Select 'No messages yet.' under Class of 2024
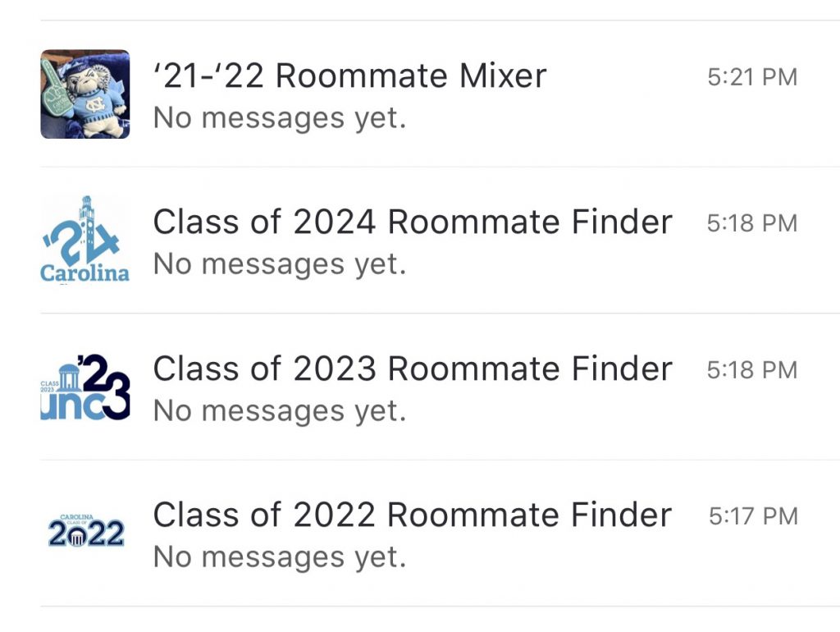This screenshot has width=840, height=632. click(x=280, y=265)
